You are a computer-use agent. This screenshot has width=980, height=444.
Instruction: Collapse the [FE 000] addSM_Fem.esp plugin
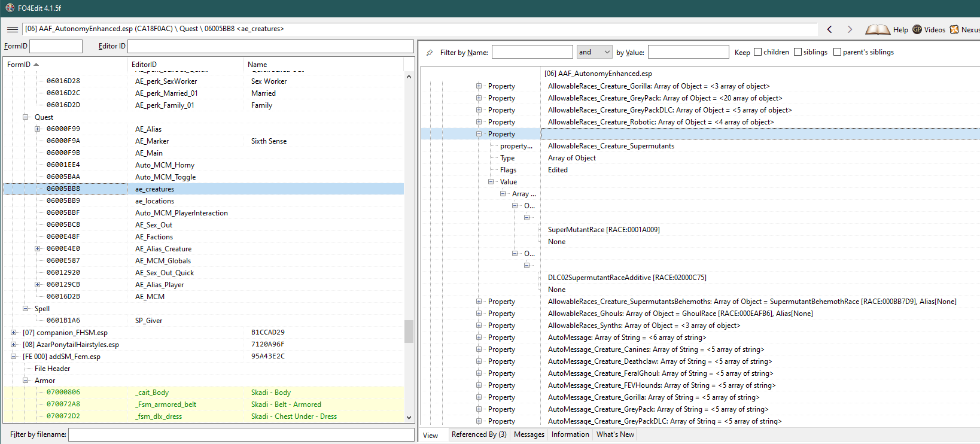coord(13,357)
